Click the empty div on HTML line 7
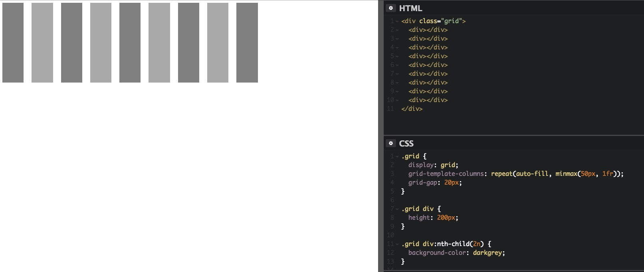This screenshot has height=272, width=644. [428, 74]
